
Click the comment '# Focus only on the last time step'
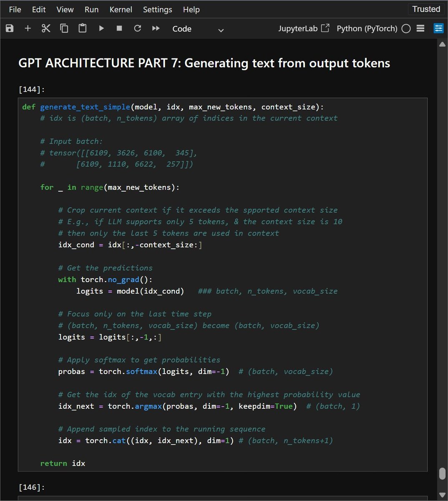tap(135, 314)
